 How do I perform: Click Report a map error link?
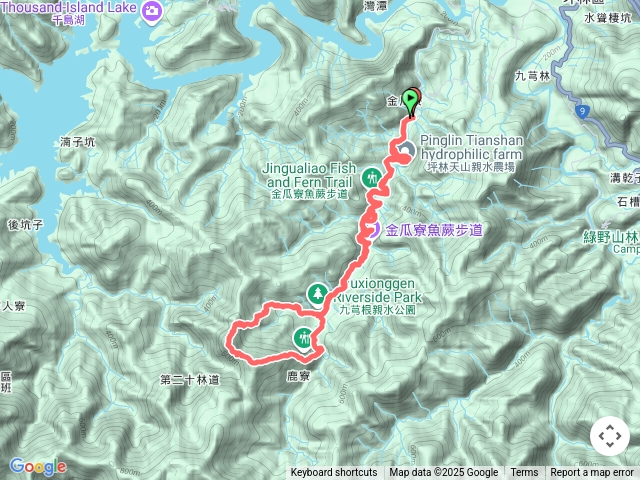[592, 473]
